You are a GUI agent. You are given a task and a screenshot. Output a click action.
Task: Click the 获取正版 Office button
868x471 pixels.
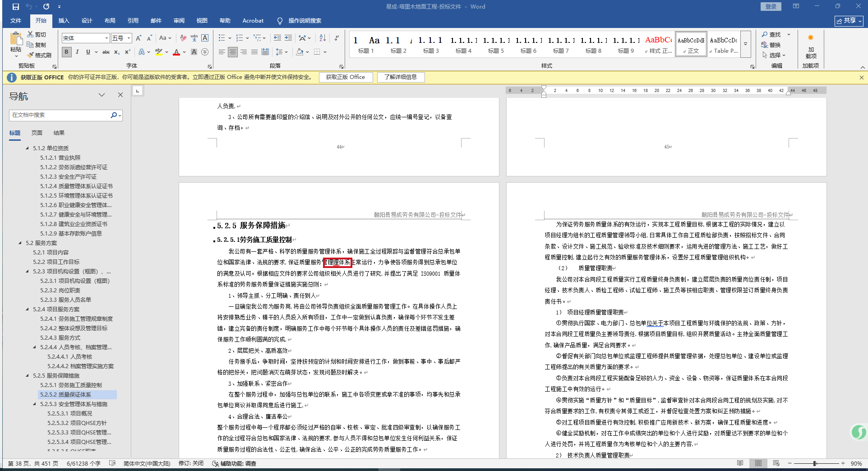(346, 77)
